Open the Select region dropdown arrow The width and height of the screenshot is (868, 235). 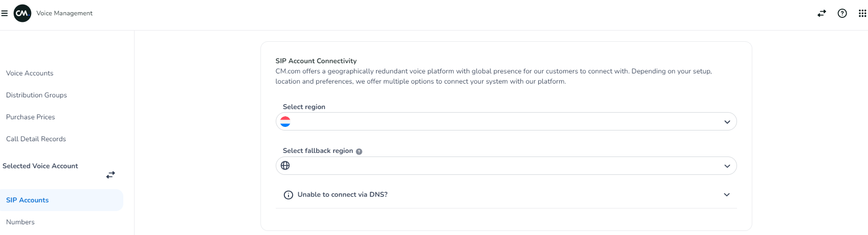(727, 122)
